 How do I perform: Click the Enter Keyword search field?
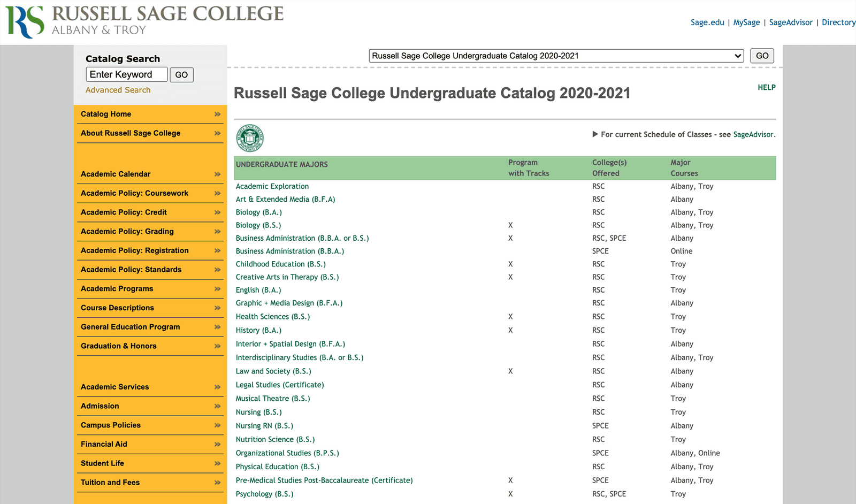[x=127, y=74]
